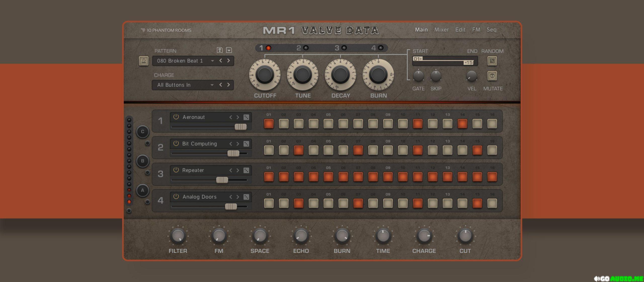Select channel 3 selector LED
The image size is (644, 282).
pyautogui.click(x=344, y=48)
